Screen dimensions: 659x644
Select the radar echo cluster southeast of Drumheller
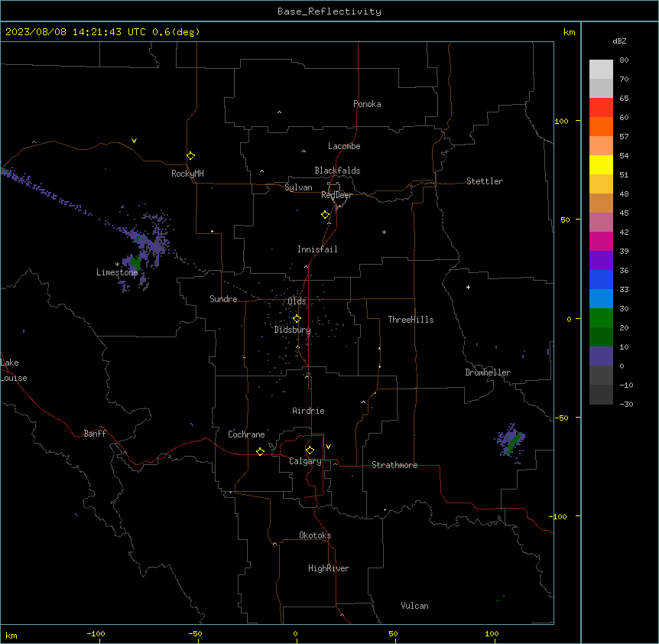point(510,441)
